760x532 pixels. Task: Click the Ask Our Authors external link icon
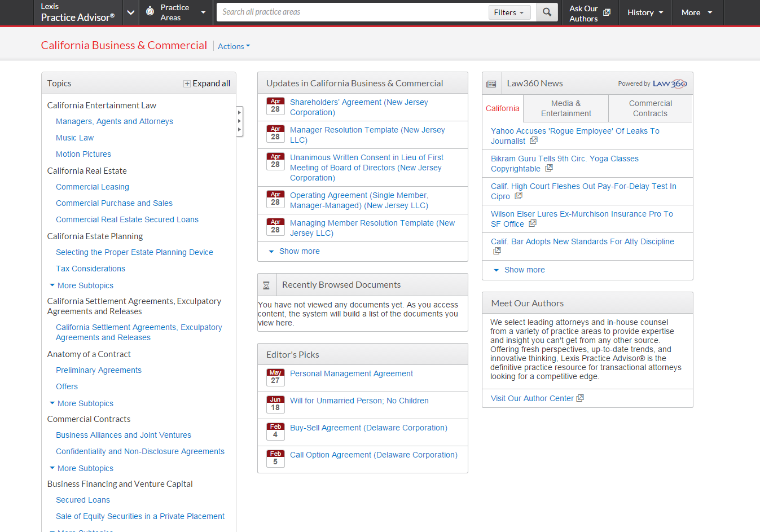tap(607, 12)
